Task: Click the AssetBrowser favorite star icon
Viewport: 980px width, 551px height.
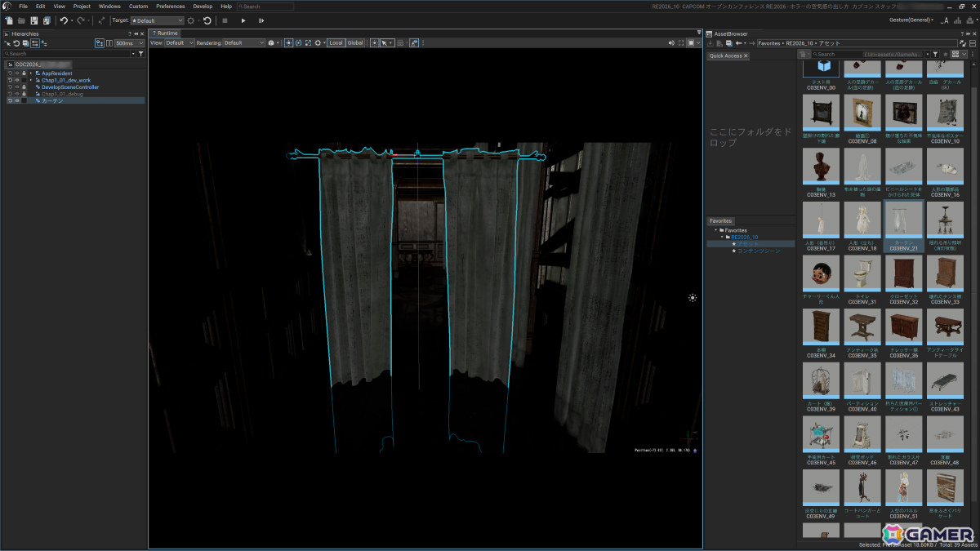Action: [945, 55]
